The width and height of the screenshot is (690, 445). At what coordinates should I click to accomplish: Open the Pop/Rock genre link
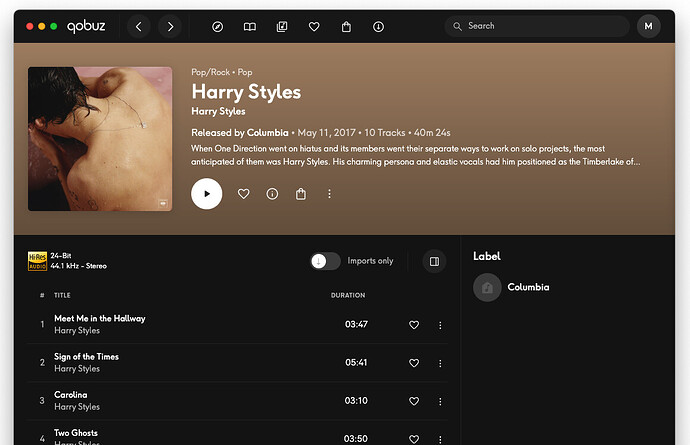click(210, 72)
